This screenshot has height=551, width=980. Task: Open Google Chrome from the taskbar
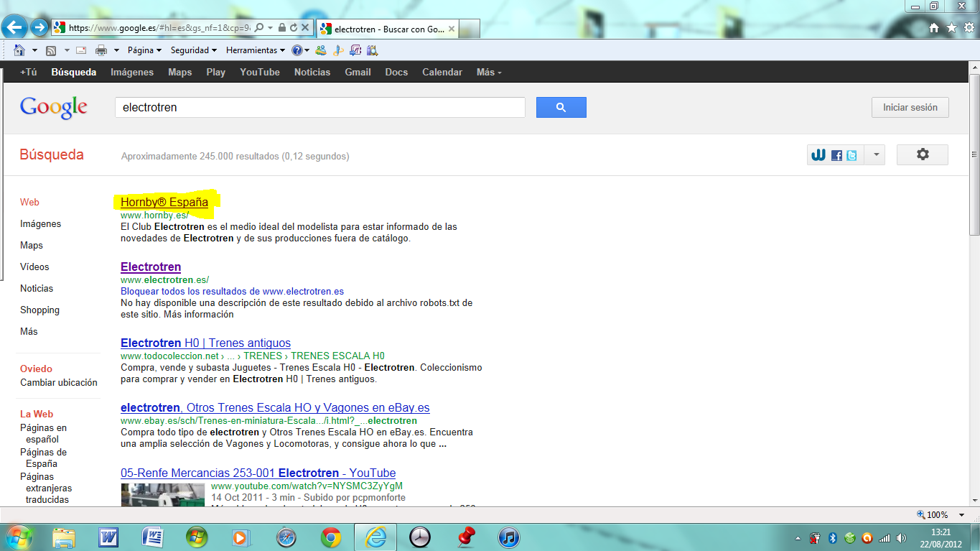[331, 537]
